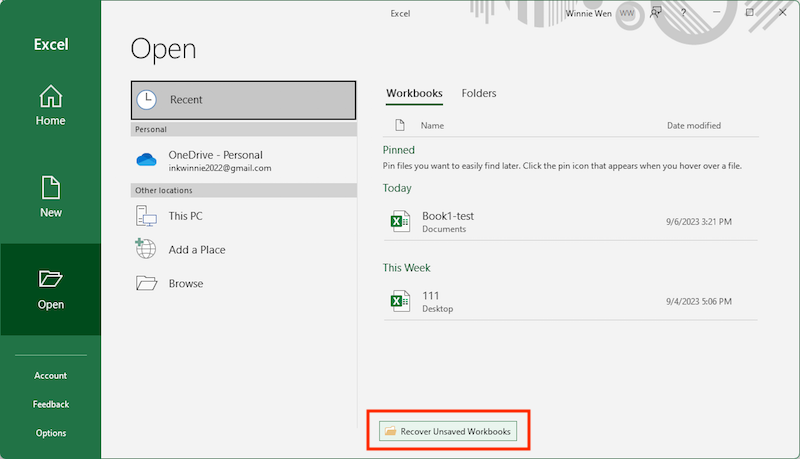800x459 pixels.
Task: Open Help with the question mark icon
Action: [684, 13]
